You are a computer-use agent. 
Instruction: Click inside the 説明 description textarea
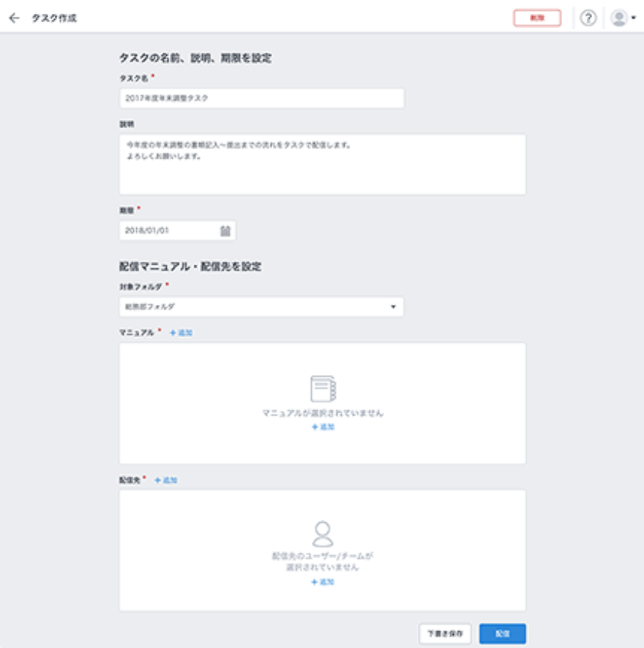click(x=322, y=161)
